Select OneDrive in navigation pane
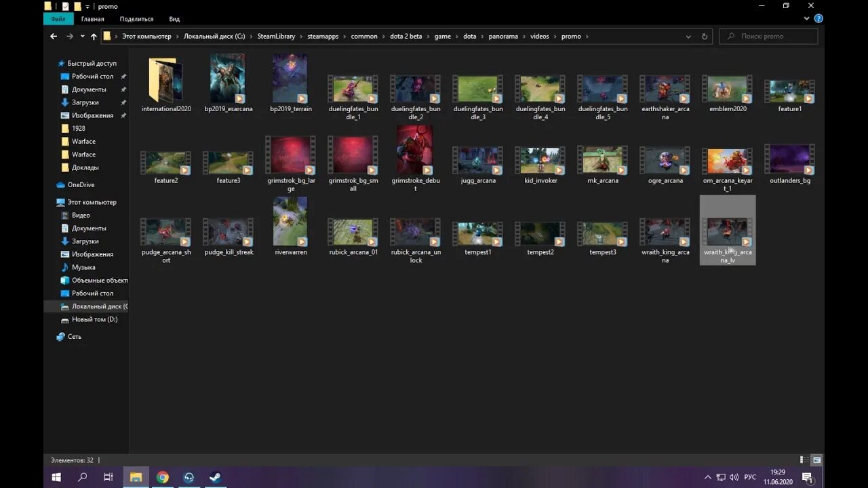The image size is (868, 488). coord(76,184)
